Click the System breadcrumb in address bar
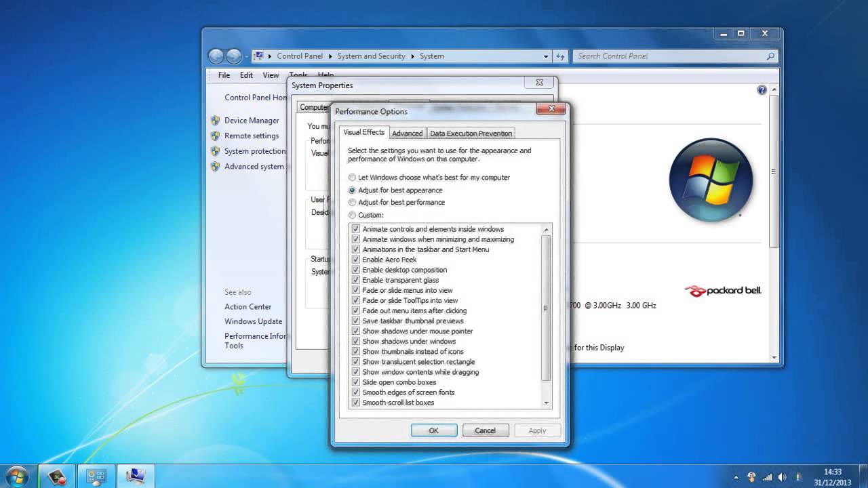The height and width of the screenshot is (488, 868). 431,56
